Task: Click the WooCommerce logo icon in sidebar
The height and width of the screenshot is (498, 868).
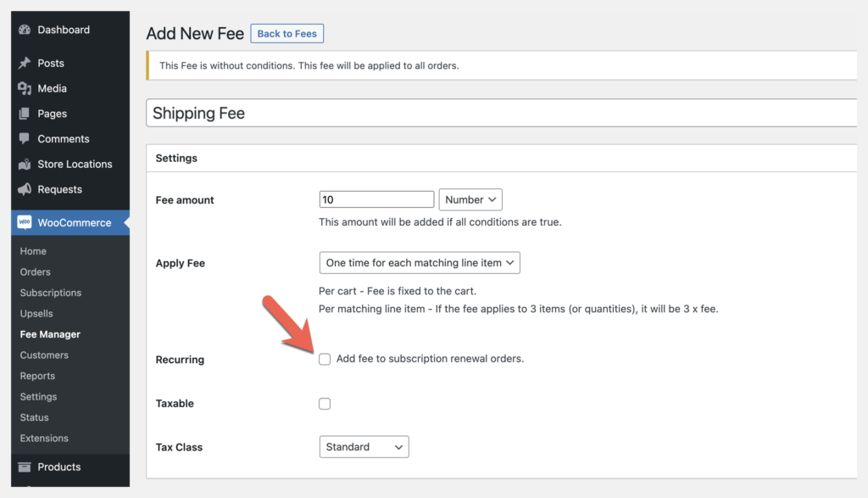Action: point(23,222)
